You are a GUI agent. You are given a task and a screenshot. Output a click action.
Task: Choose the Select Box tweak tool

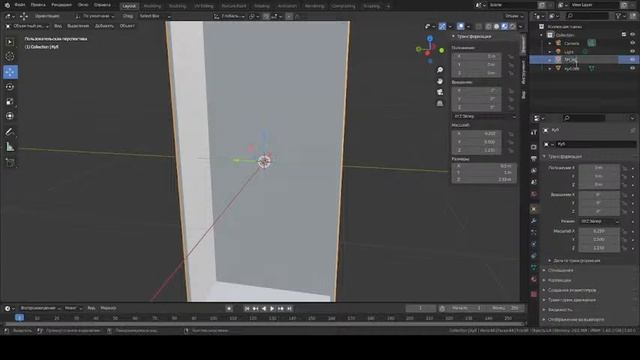[10, 42]
